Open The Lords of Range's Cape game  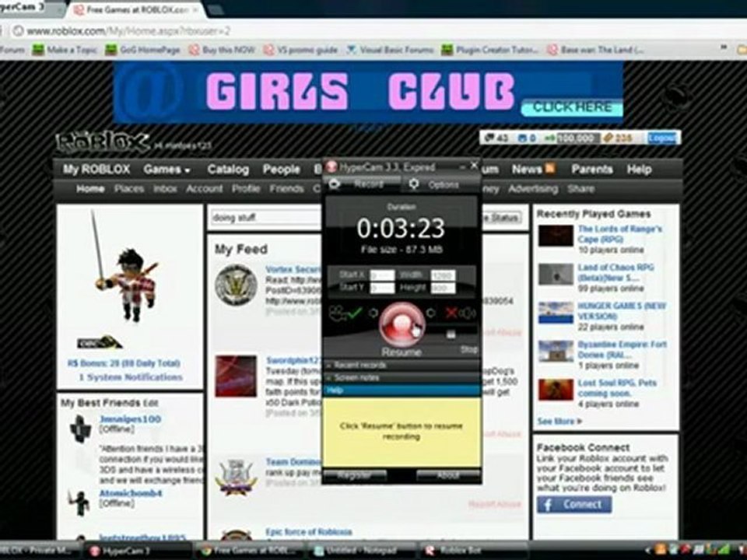(619, 234)
